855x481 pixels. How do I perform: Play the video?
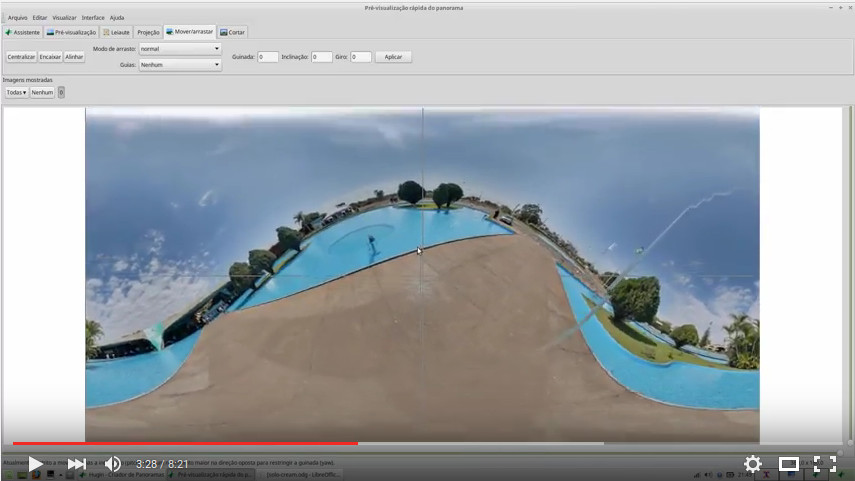pos(35,464)
